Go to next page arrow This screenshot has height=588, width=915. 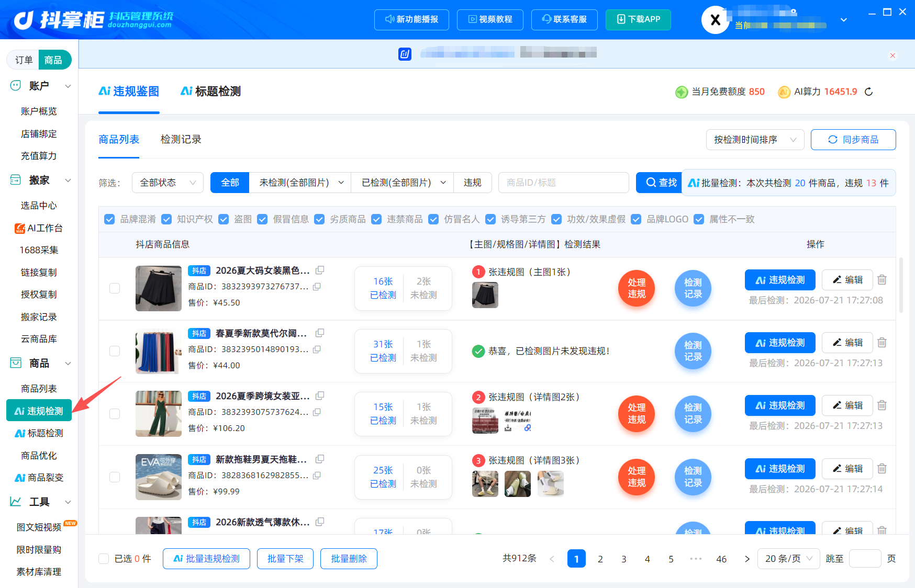[747, 559]
